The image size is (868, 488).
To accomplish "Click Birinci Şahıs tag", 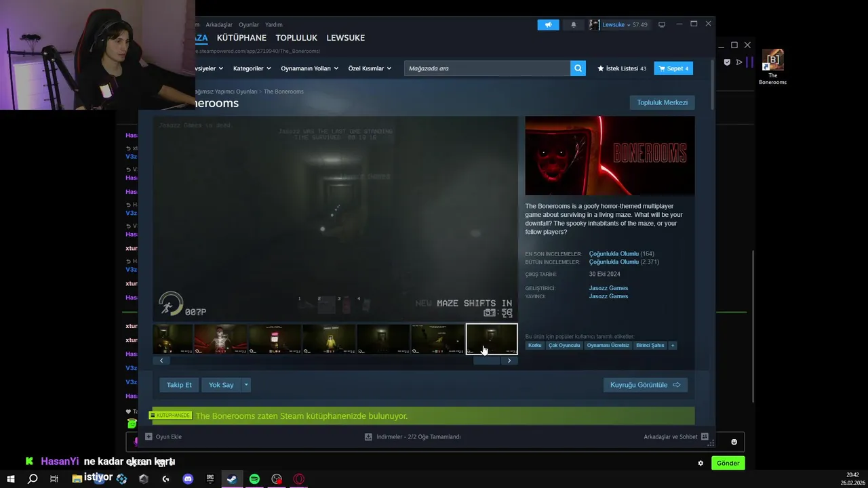I will coord(650,346).
